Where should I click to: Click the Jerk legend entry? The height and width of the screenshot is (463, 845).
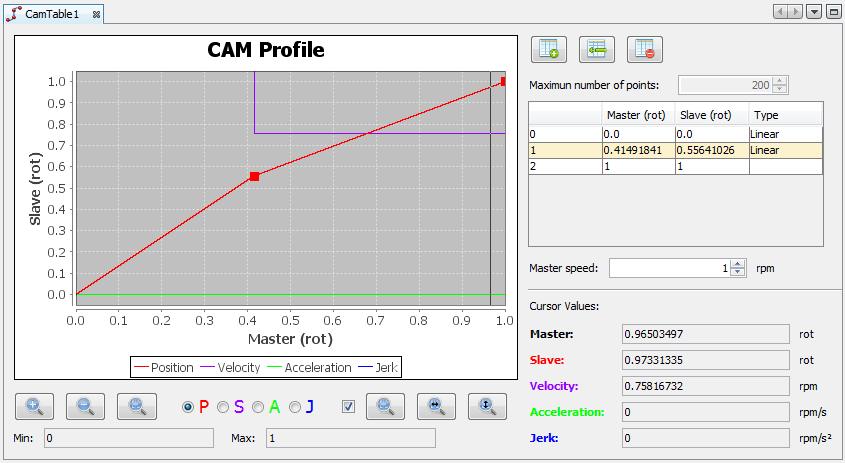378,368
